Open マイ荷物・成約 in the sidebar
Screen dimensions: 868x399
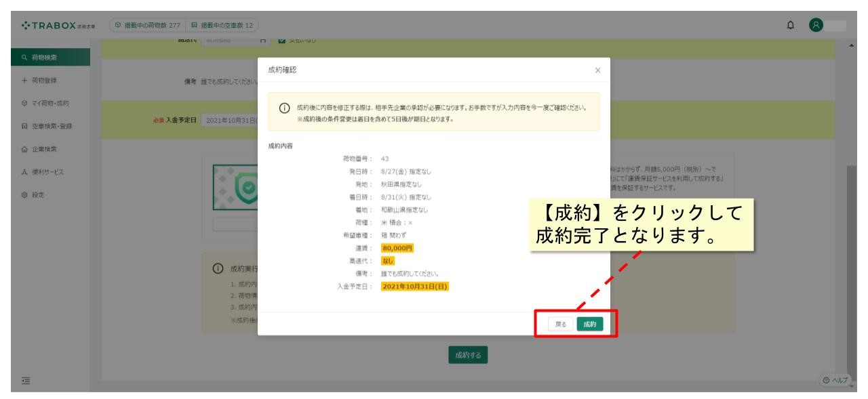49,102
